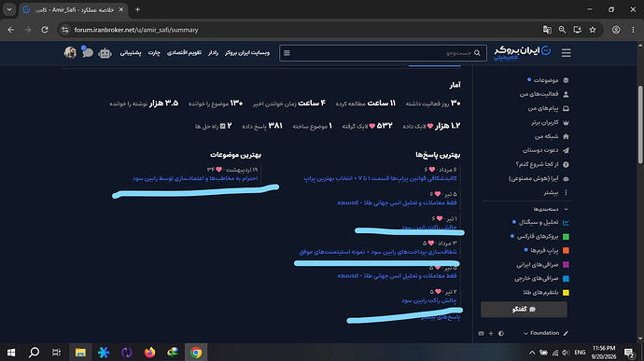Open keyboard shortcuts icon in sidebar footer
The width and height of the screenshot is (644, 361).
481,334
